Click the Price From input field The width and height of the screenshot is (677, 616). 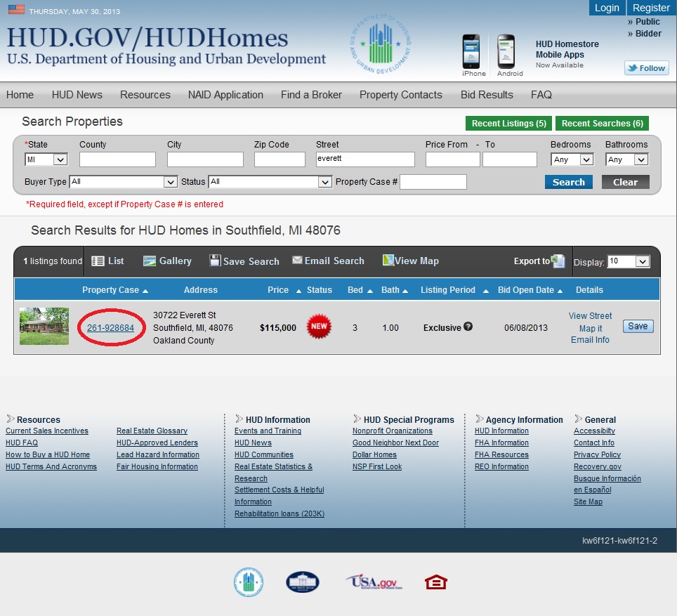tap(452, 159)
